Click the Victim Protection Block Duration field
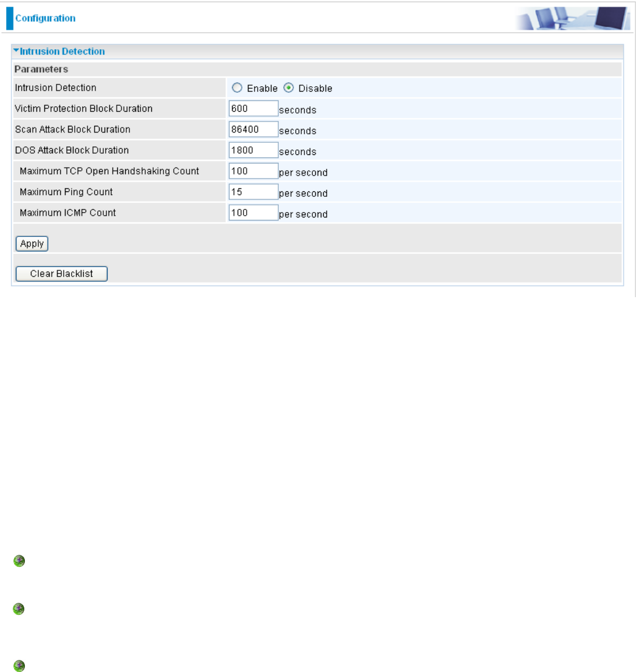The width and height of the screenshot is (636, 672). 253,108
